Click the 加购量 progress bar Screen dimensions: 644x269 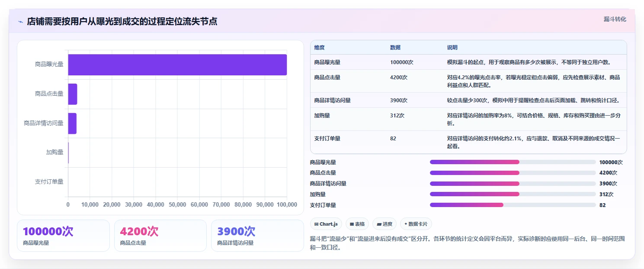pyautogui.click(x=513, y=194)
